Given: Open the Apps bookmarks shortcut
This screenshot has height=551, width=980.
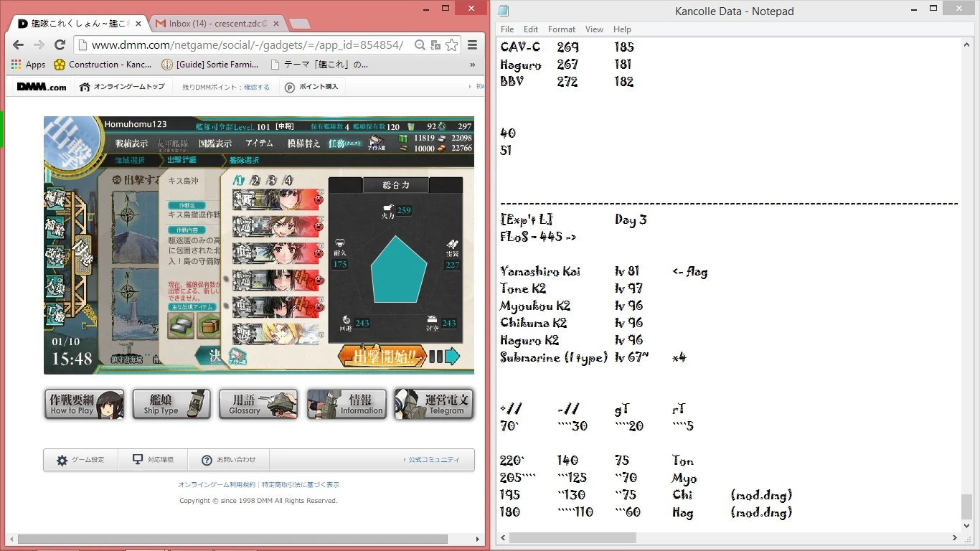Looking at the screenshot, I should click(29, 65).
